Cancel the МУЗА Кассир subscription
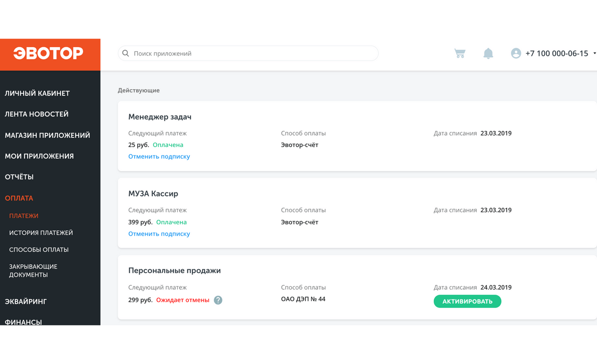The height and width of the screenshot is (364, 597). 159,234
